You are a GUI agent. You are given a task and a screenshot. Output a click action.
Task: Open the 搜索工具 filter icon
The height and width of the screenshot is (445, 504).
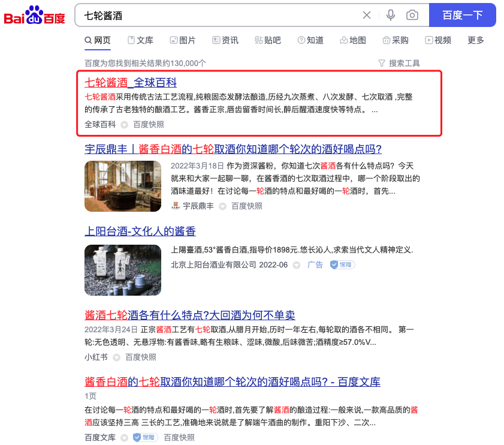382,63
